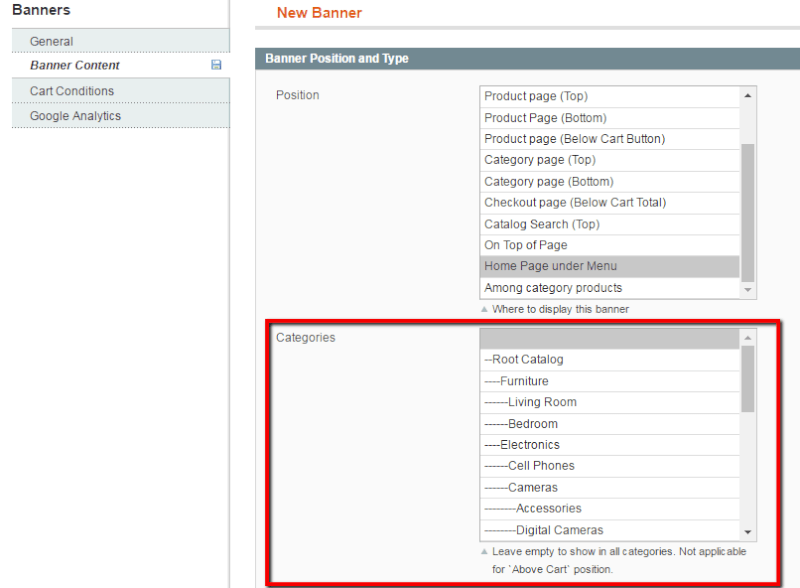Open the General tab
Screen dimensions: 800x588
52,41
